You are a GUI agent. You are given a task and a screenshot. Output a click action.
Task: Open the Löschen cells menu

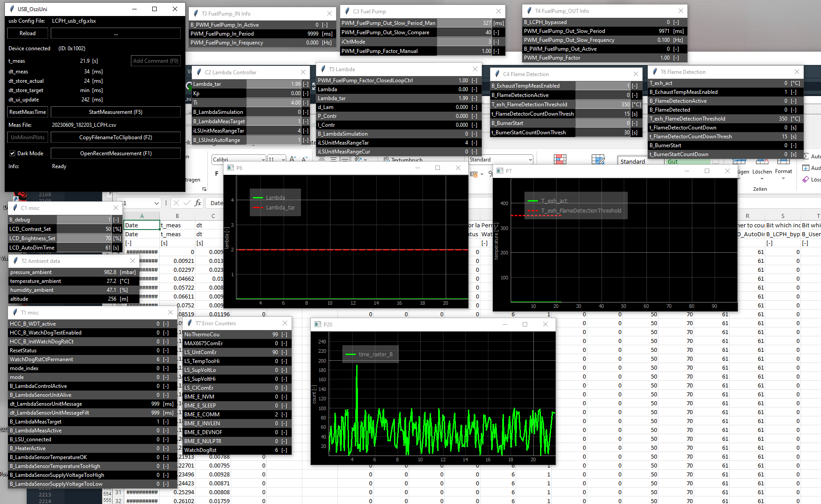pyautogui.click(x=762, y=174)
